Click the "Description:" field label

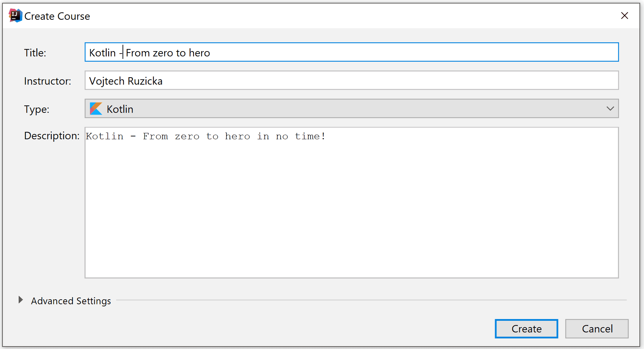pos(52,136)
